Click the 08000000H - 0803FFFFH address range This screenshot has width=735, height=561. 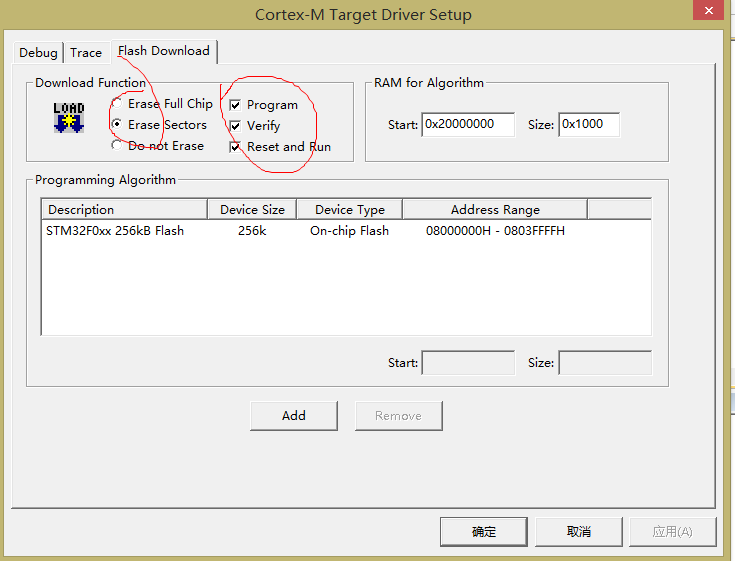point(495,231)
